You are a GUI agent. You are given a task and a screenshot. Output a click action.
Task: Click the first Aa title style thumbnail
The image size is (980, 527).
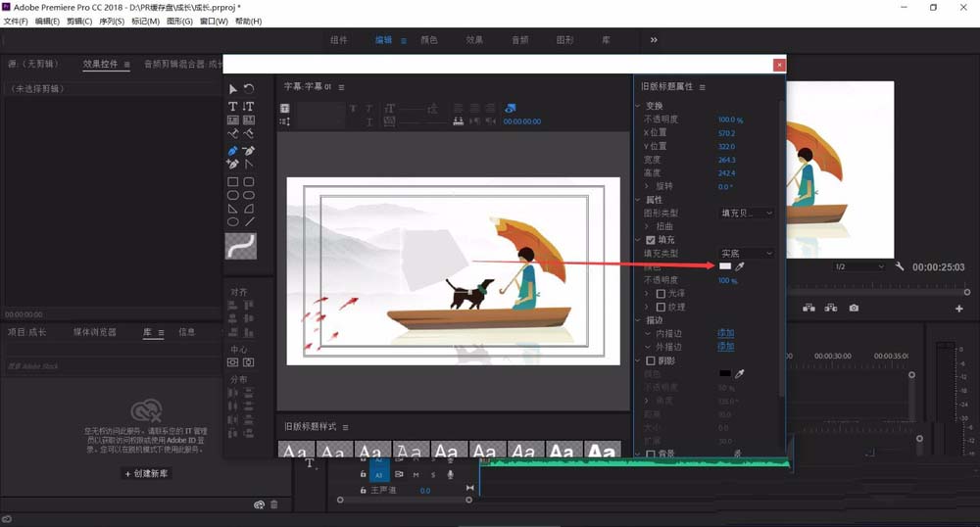click(x=296, y=450)
